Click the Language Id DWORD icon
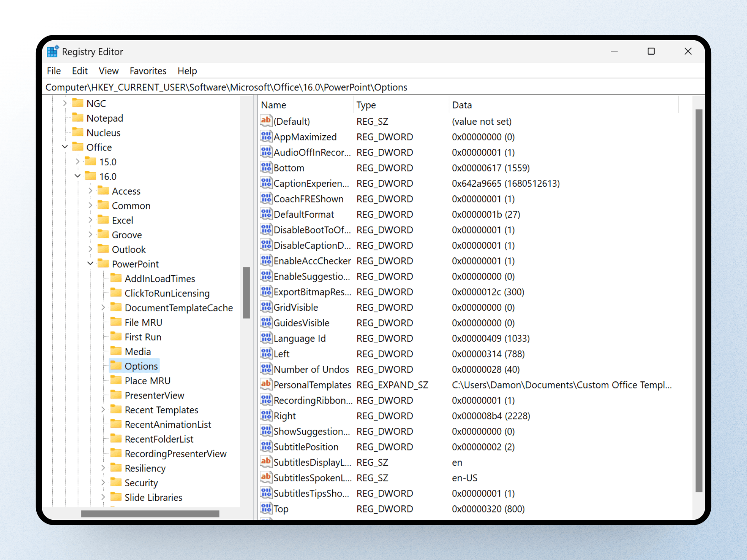Screen dimensions: 747x560 pyautogui.click(x=266, y=338)
